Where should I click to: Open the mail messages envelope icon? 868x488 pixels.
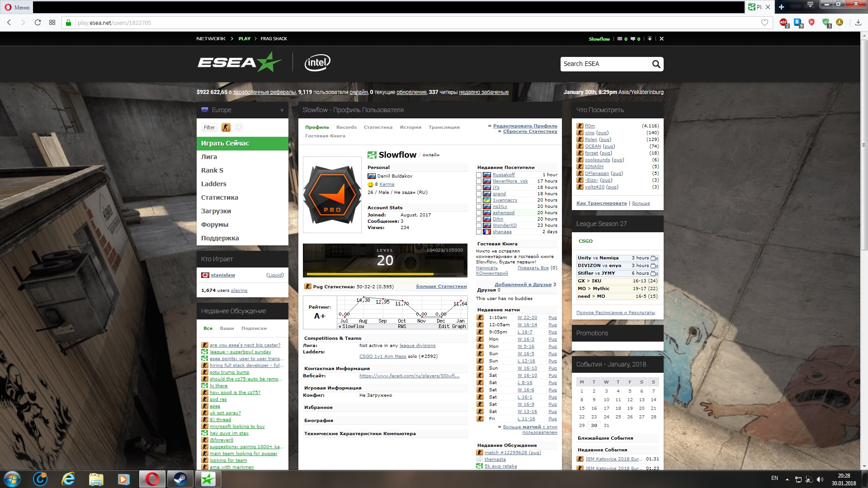[620, 39]
